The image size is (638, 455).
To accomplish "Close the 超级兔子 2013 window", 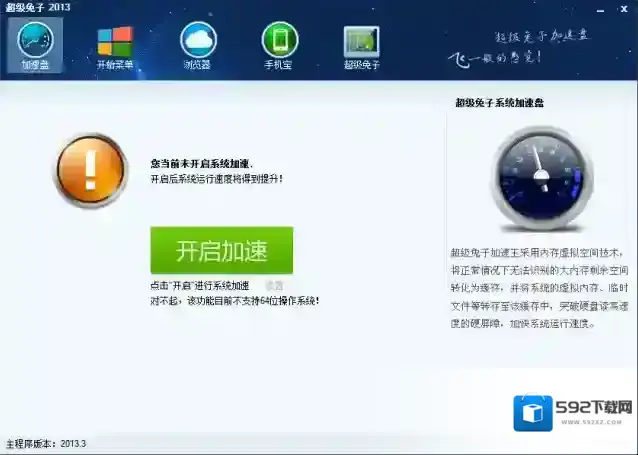I will click(x=622, y=7).
